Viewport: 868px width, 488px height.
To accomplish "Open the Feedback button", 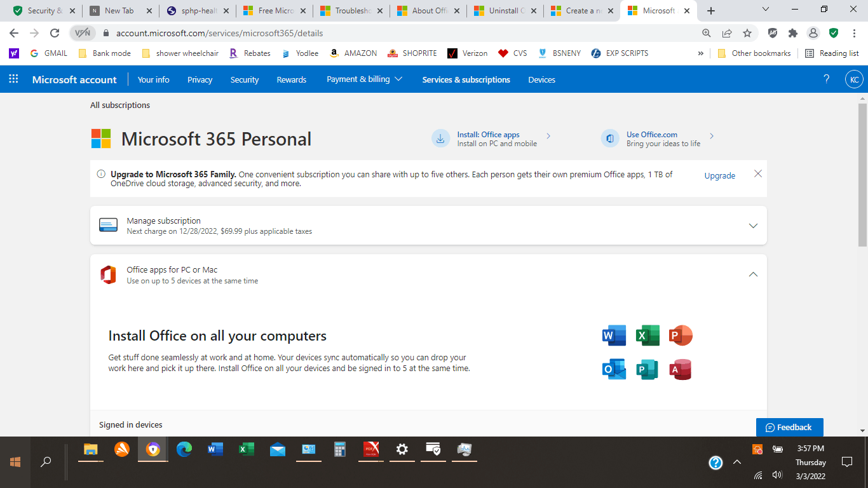I will (790, 427).
